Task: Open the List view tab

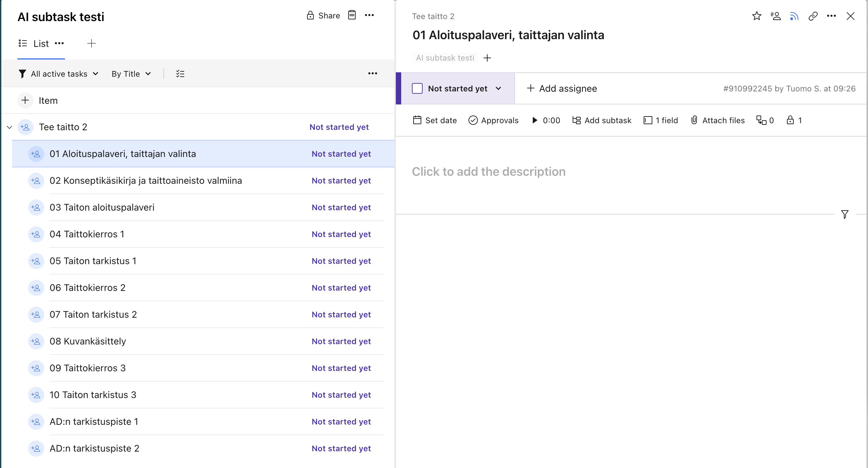Action: pyautogui.click(x=41, y=44)
